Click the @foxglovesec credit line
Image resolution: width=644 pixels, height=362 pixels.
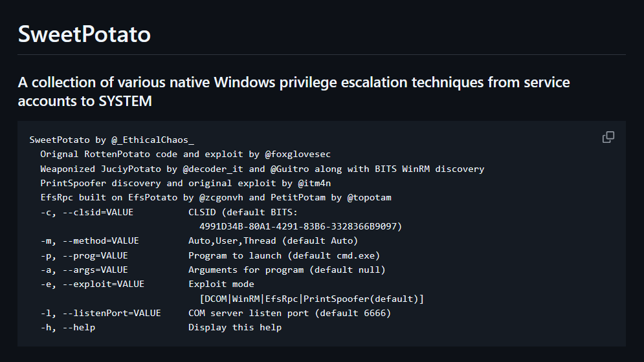(x=185, y=154)
